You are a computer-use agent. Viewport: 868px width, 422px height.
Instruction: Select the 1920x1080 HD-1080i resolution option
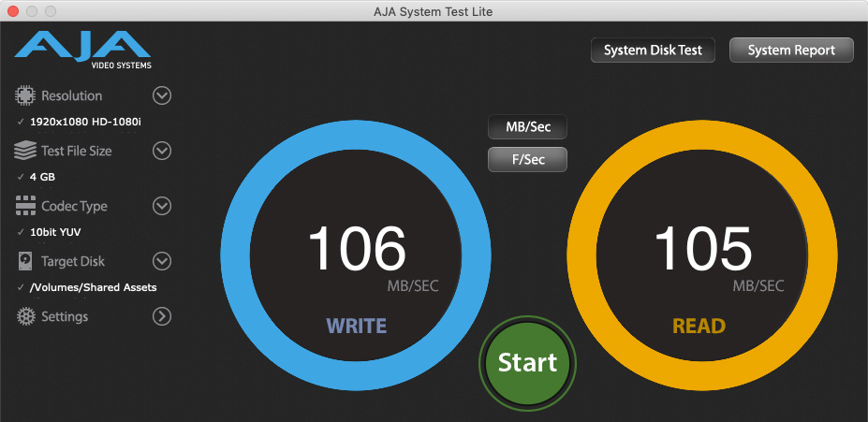85,122
